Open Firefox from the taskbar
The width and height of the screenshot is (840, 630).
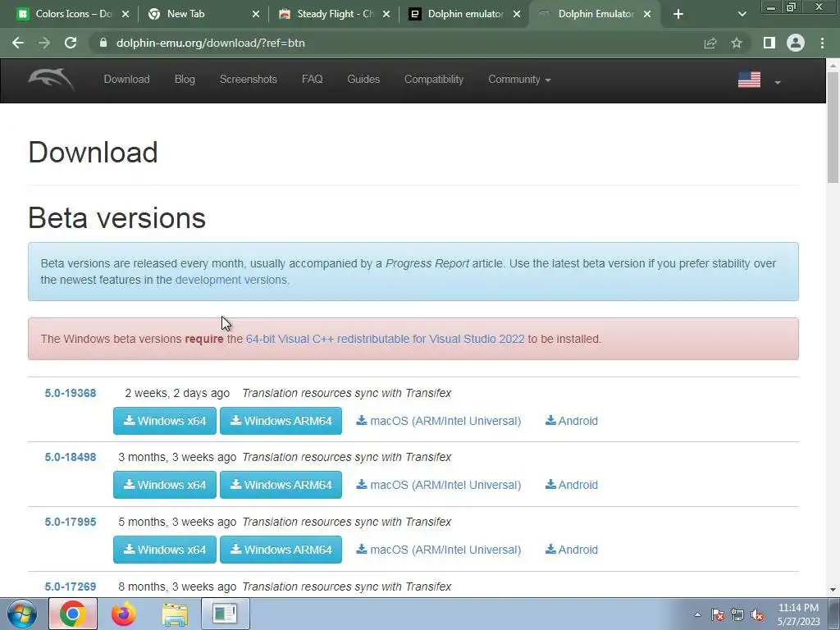[x=123, y=614]
